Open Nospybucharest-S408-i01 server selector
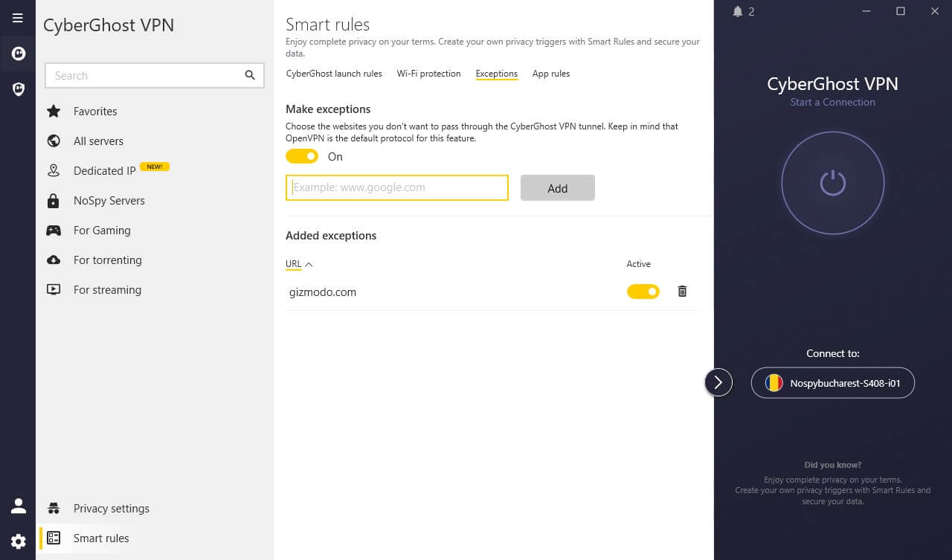This screenshot has height=560, width=952. [x=832, y=383]
